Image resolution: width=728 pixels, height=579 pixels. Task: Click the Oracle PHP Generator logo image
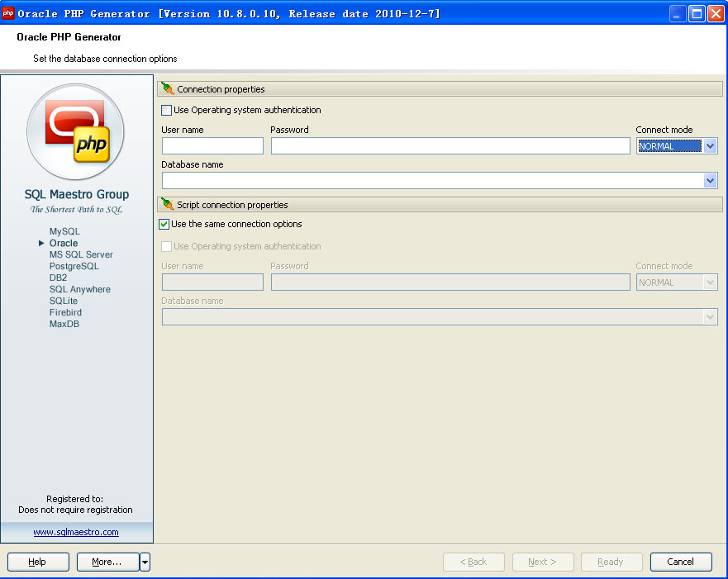[76, 132]
